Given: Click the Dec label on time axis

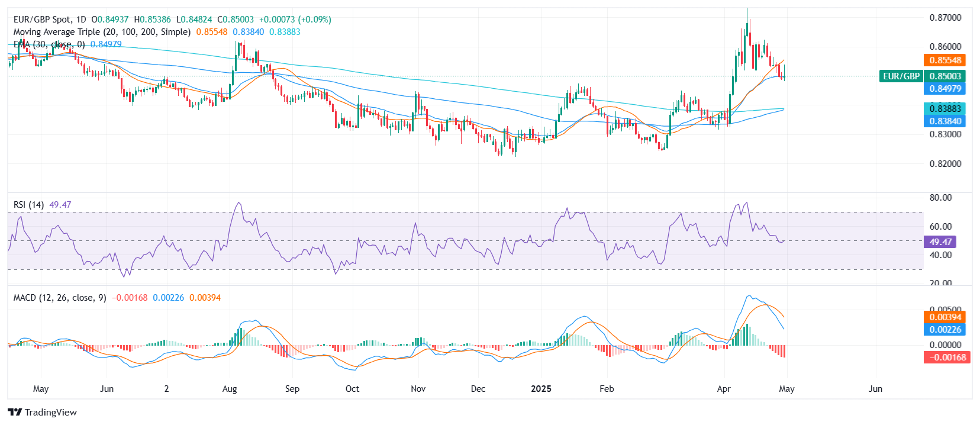Looking at the screenshot, I should click(x=478, y=389).
